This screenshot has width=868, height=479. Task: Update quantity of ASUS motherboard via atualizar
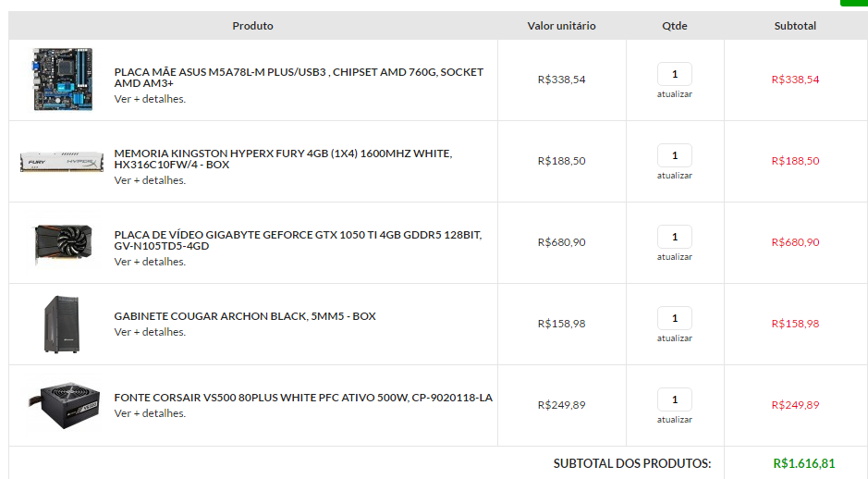point(675,94)
